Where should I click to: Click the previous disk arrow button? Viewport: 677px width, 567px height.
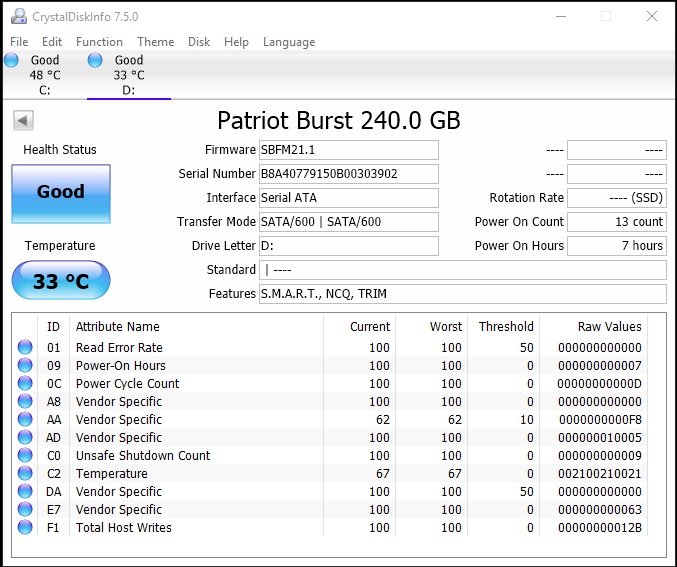point(23,120)
